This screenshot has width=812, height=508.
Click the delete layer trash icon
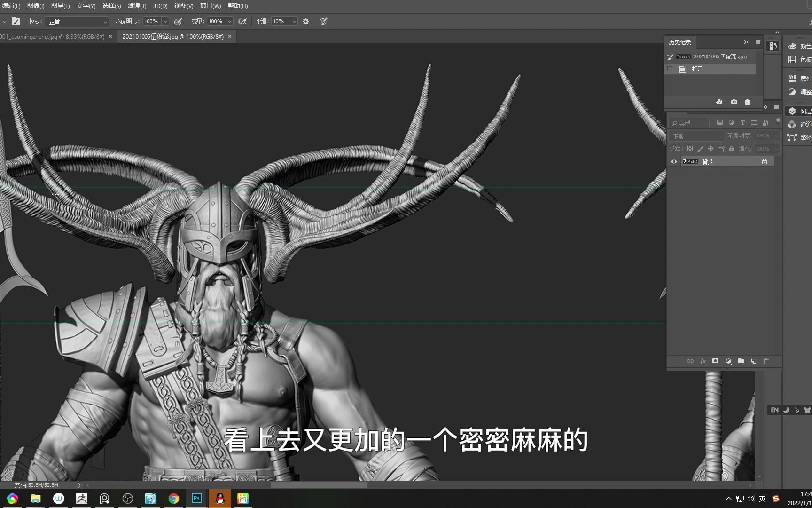[766, 361]
